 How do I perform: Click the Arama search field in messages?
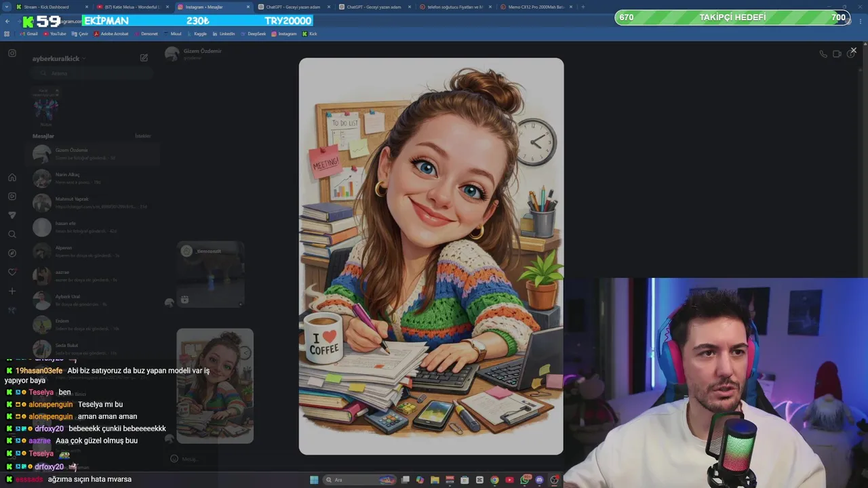(x=92, y=73)
